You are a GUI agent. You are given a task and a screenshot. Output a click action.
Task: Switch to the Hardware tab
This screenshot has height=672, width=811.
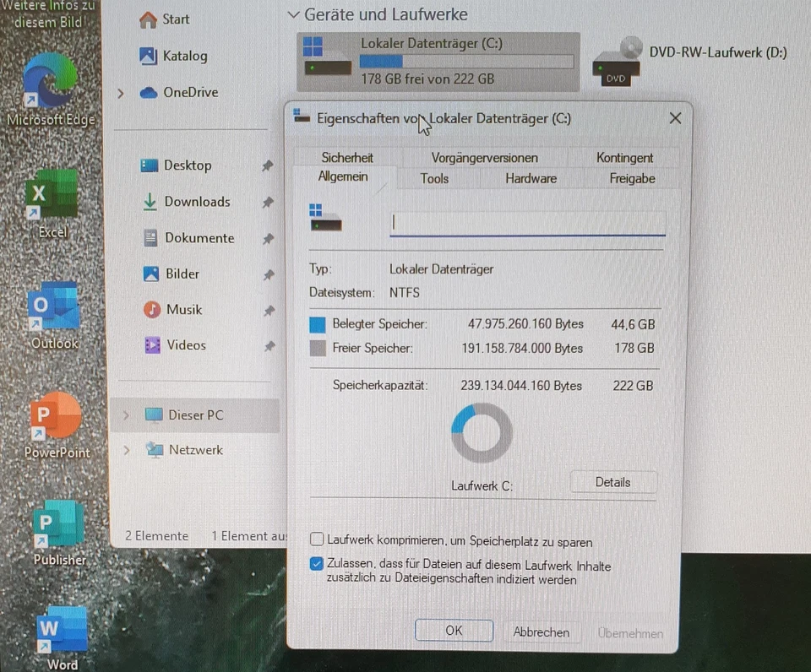(x=531, y=178)
